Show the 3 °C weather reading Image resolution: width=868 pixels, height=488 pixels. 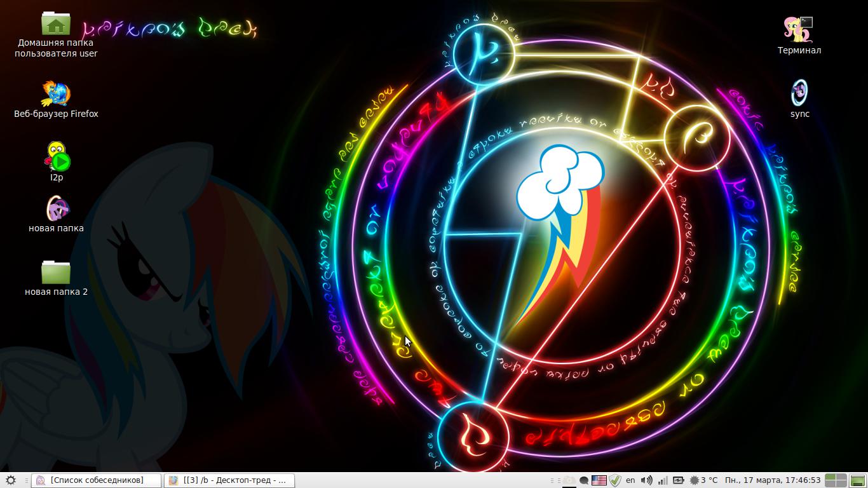coord(709,480)
